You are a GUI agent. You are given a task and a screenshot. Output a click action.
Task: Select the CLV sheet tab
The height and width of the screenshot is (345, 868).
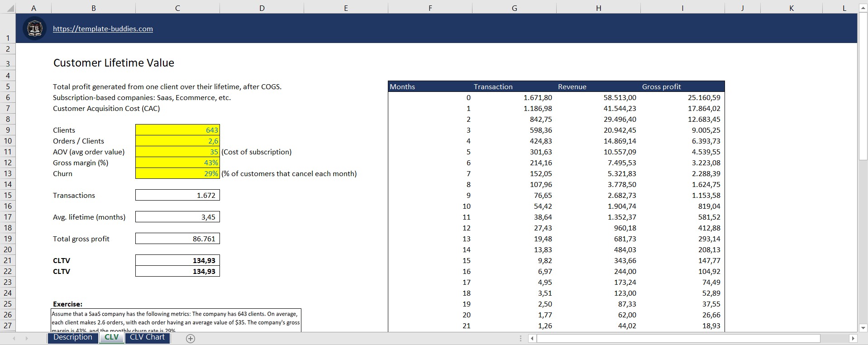pos(111,337)
